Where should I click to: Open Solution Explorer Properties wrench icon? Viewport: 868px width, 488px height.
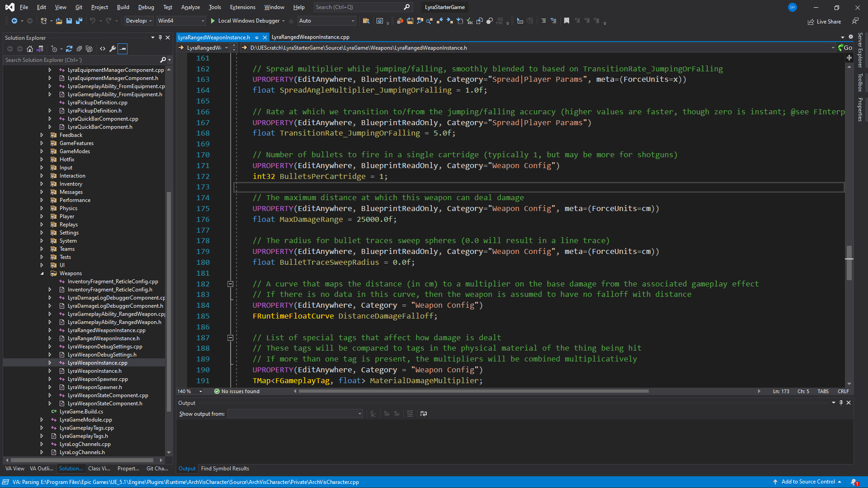tap(113, 49)
